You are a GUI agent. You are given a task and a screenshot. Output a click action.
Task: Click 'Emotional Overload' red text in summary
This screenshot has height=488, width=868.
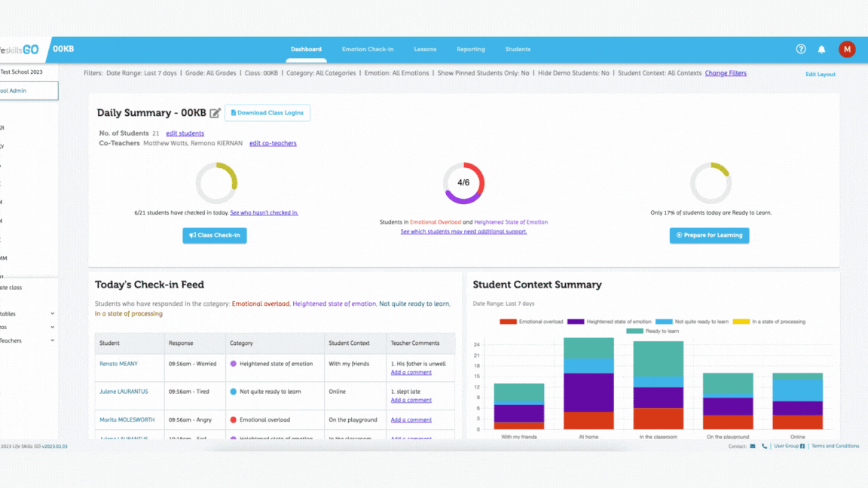pyautogui.click(x=435, y=222)
